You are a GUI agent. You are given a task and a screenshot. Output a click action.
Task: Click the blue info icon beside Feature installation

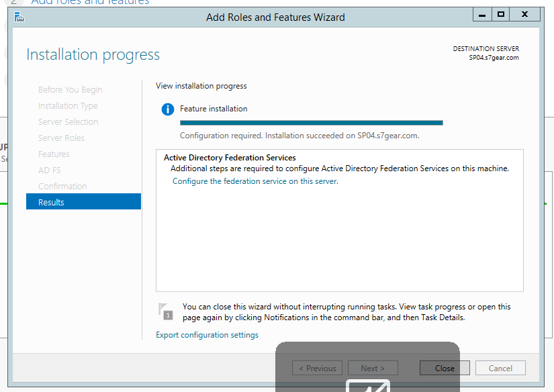click(x=167, y=109)
